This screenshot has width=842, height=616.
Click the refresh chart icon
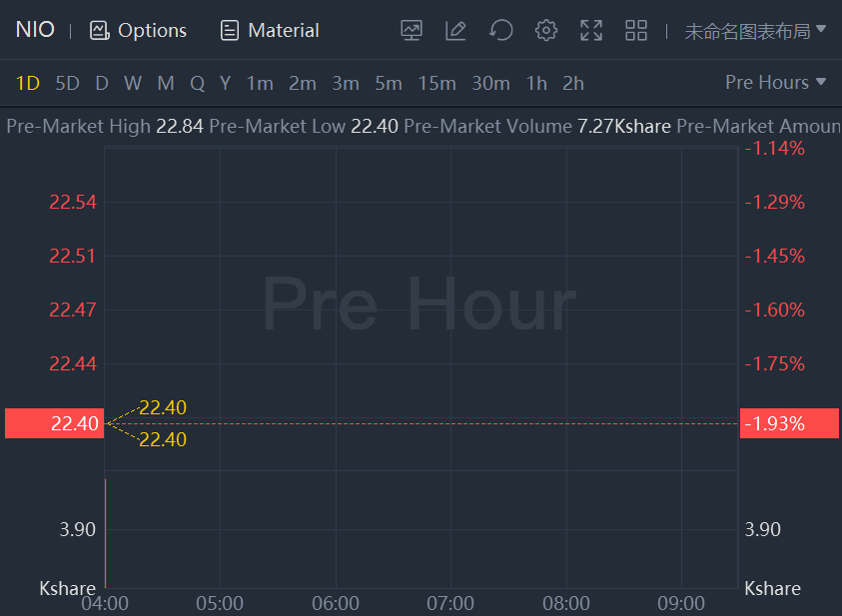[x=501, y=30]
